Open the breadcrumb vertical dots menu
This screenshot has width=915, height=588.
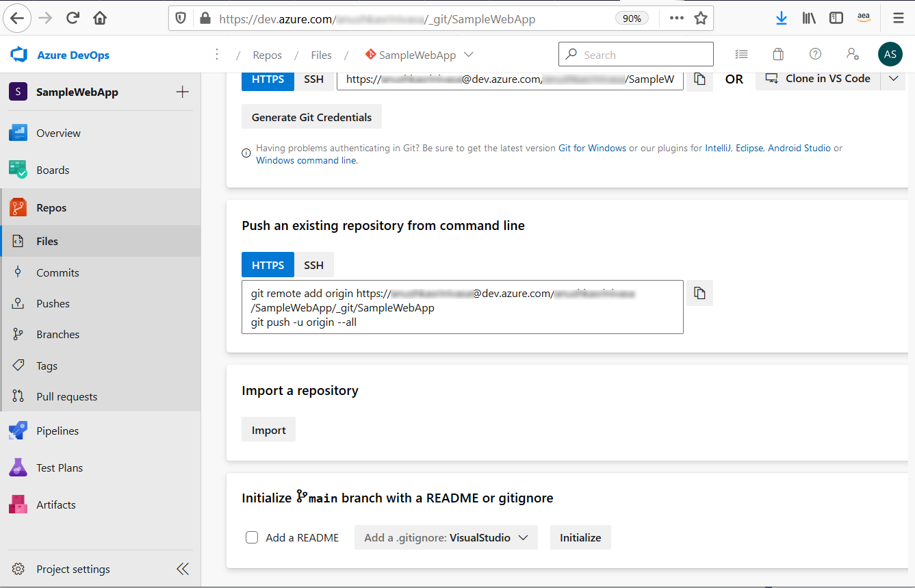[217, 55]
